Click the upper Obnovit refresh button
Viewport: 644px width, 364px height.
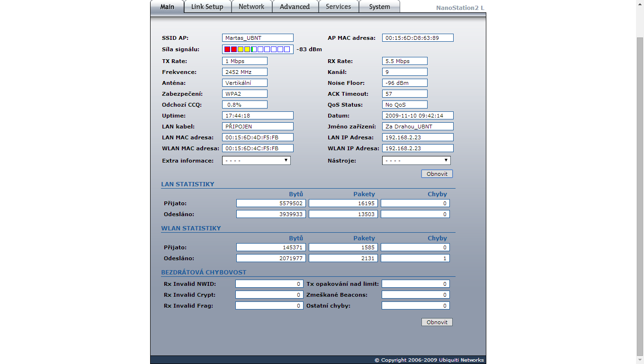coord(437,174)
